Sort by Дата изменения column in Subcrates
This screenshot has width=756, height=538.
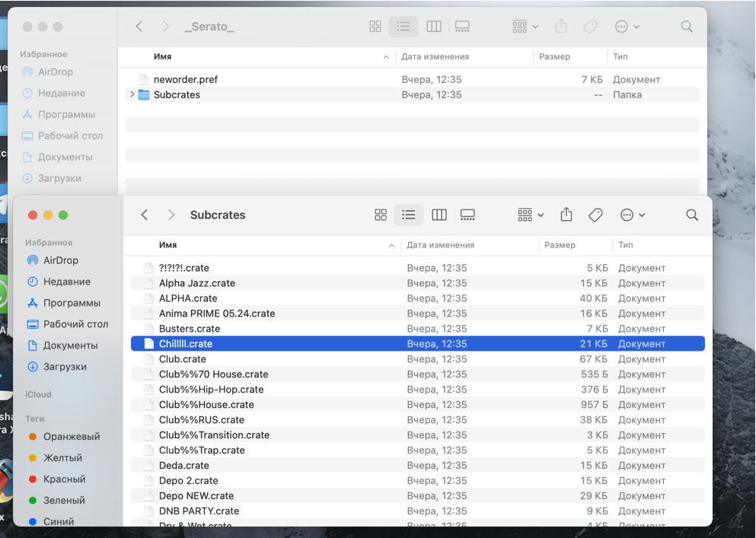pos(440,245)
